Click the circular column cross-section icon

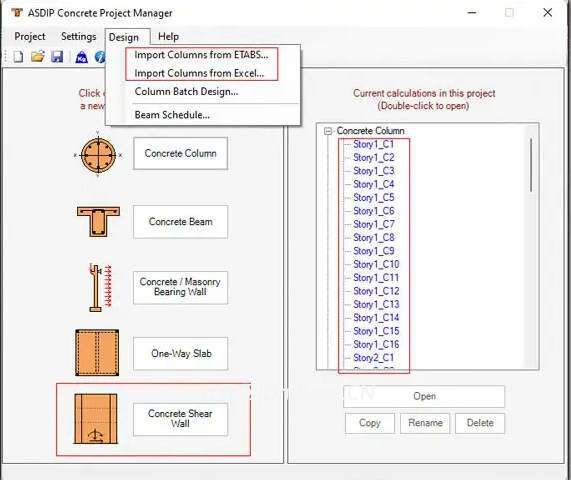pos(98,154)
